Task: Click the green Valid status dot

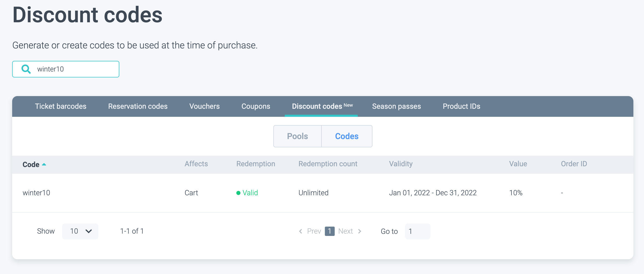Action: (x=238, y=193)
